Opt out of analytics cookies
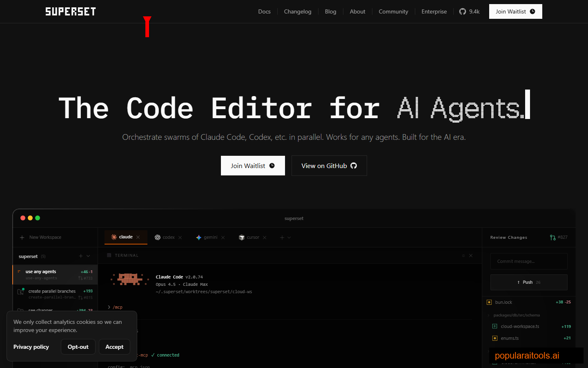Image resolution: width=588 pixels, height=368 pixels. click(x=78, y=347)
